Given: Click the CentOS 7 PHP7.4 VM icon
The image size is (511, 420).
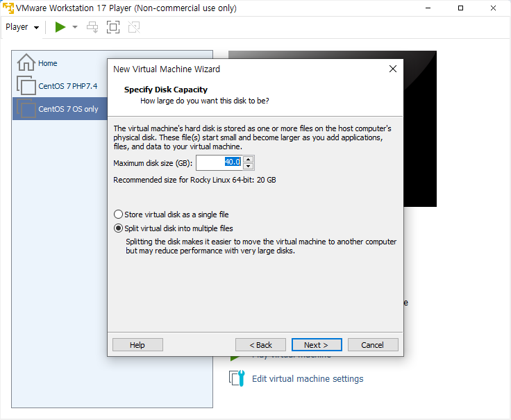Looking at the screenshot, I should click(26, 85).
